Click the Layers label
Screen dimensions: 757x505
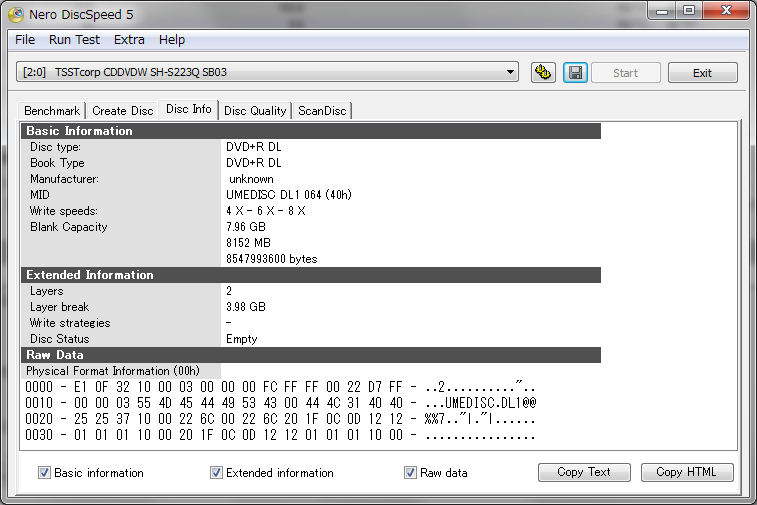click(x=46, y=291)
